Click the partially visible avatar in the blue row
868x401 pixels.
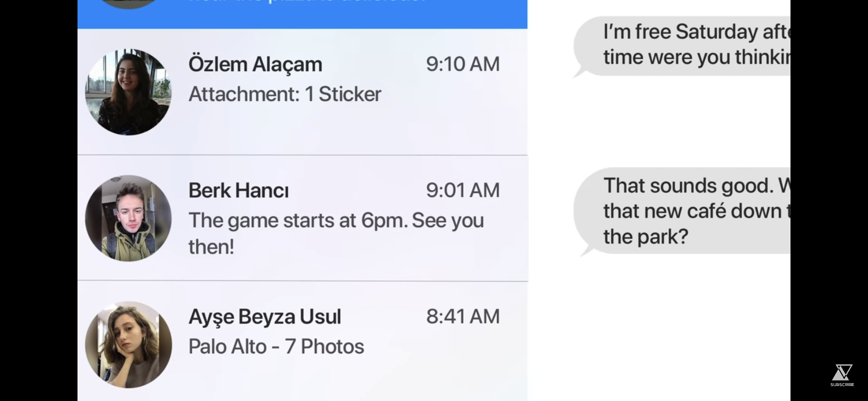tap(128, 4)
